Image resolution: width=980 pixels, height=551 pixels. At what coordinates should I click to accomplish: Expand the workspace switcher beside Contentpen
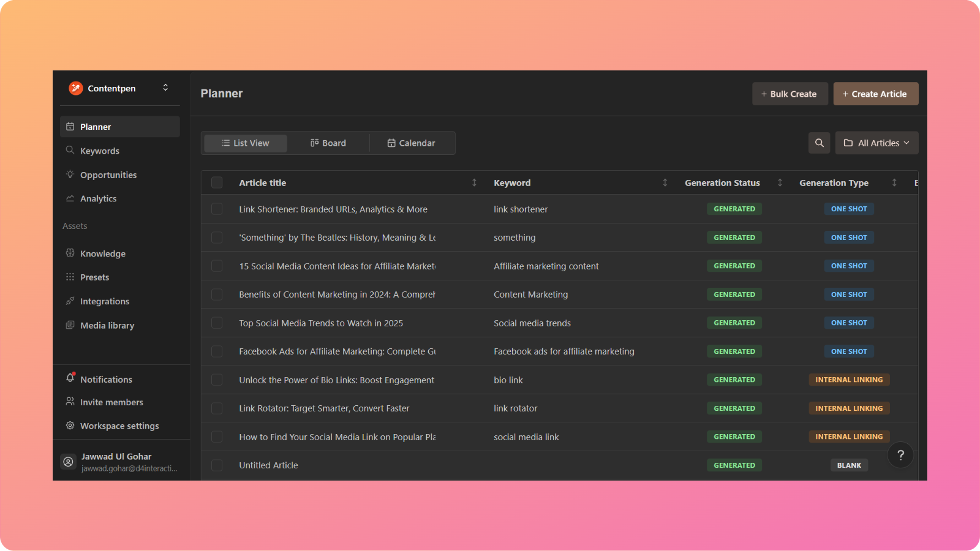coord(165,88)
